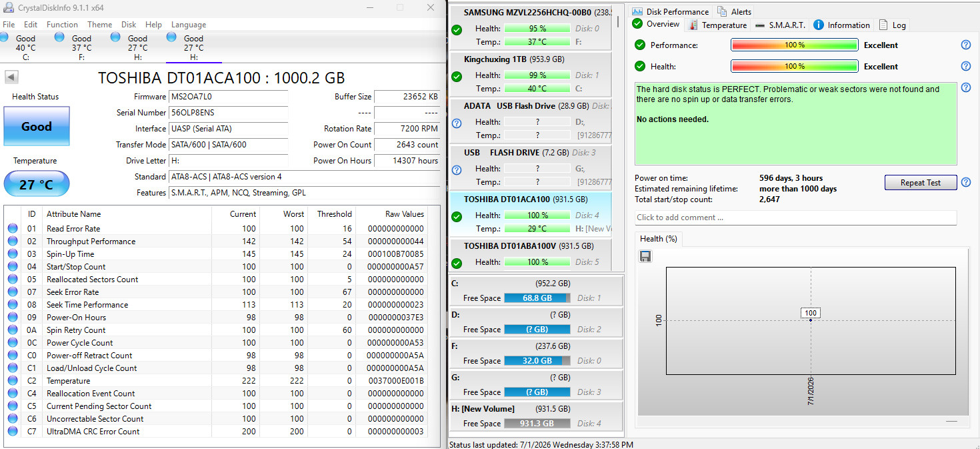Select the Health (%) graph tab
Screen dimensions: 980x449
[658, 239]
